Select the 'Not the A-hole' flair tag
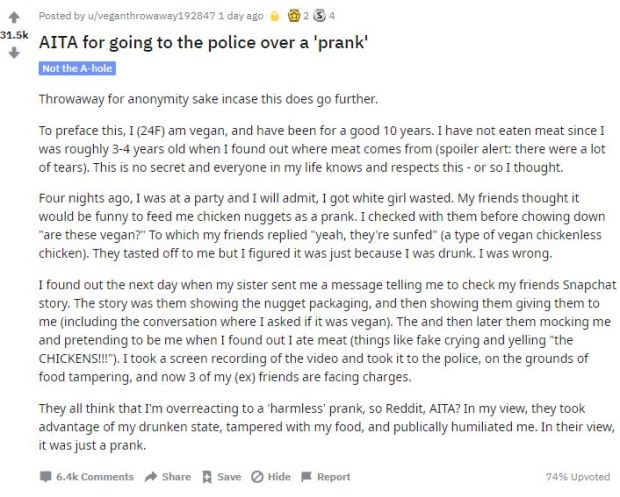The height and width of the screenshot is (497, 620). tap(77, 68)
